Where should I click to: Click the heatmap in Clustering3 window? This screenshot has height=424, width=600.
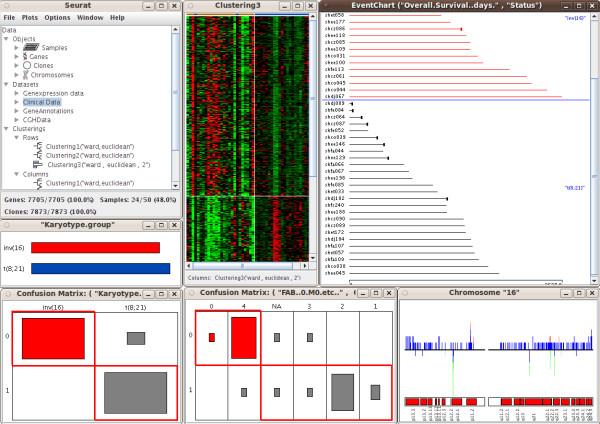pyautogui.click(x=247, y=139)
